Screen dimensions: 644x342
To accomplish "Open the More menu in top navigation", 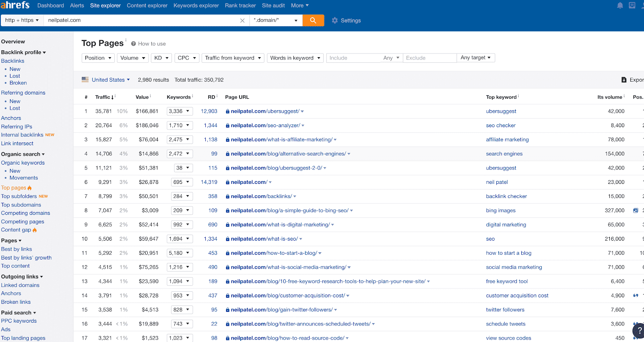I will [299, 6].
